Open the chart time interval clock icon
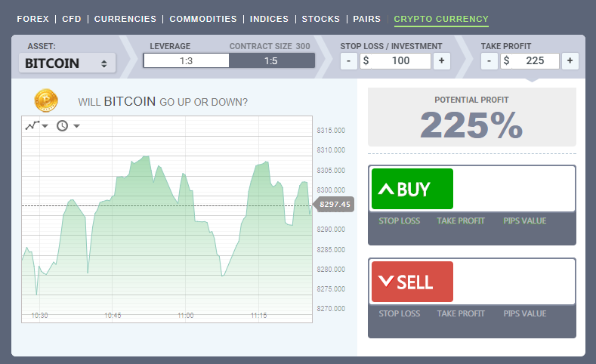This screenshot has height=364, width=596. pos(63,126)
